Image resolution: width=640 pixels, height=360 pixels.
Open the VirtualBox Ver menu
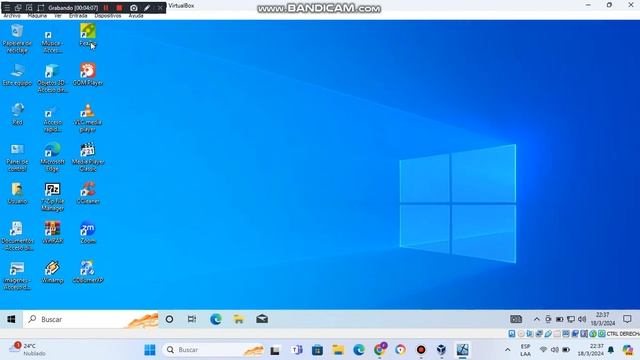(58, 16)
